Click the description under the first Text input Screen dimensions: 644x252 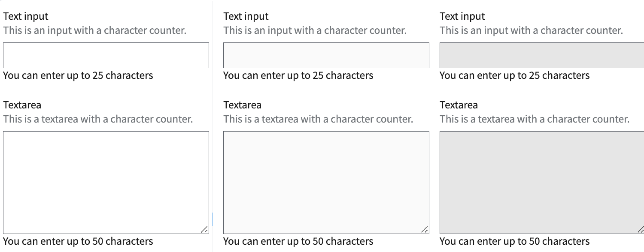pos(95,30)
